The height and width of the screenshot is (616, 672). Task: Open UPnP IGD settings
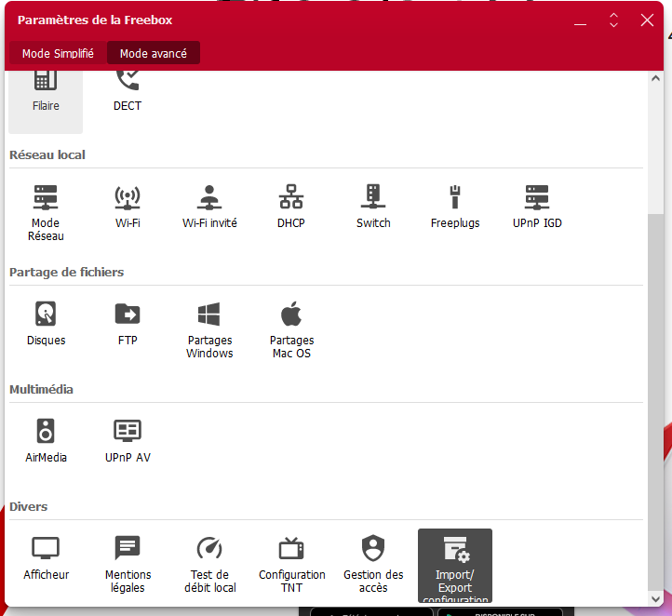click(x=537, y=206)
